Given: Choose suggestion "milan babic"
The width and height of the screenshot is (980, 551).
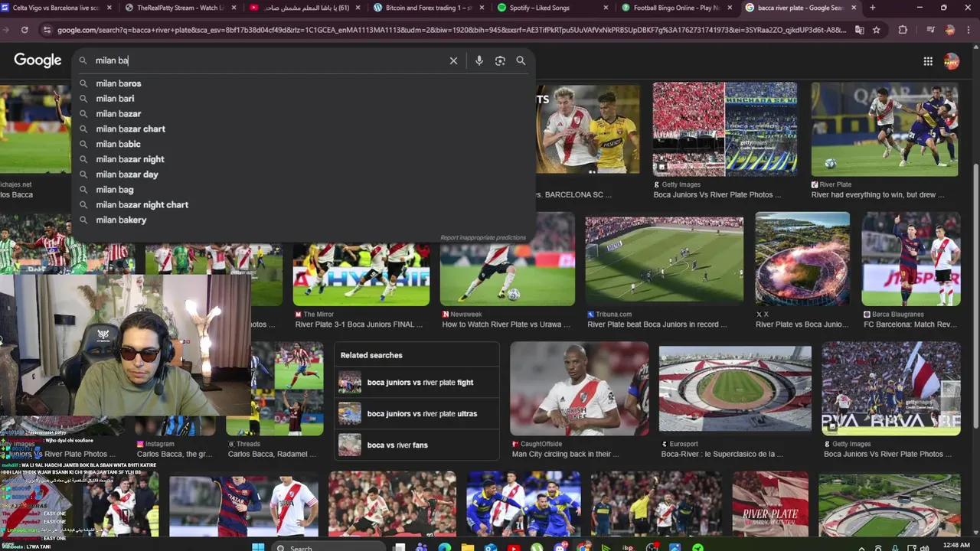Looking at the screenshot, I should 303,144.
